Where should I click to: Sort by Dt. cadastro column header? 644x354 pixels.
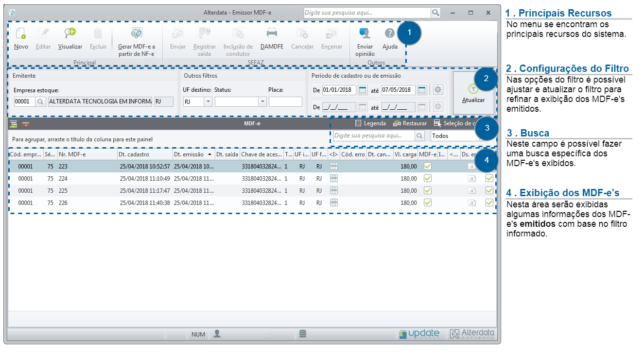coord(145,154)
